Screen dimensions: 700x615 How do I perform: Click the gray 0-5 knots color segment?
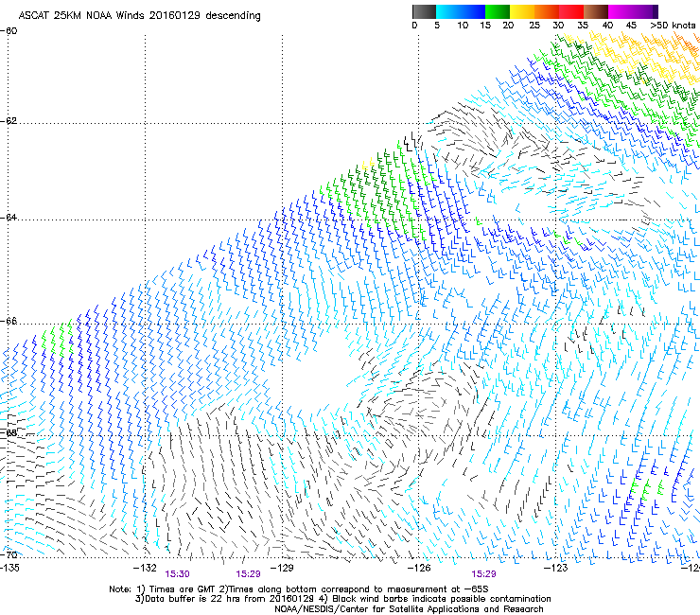tap(424, 11)
